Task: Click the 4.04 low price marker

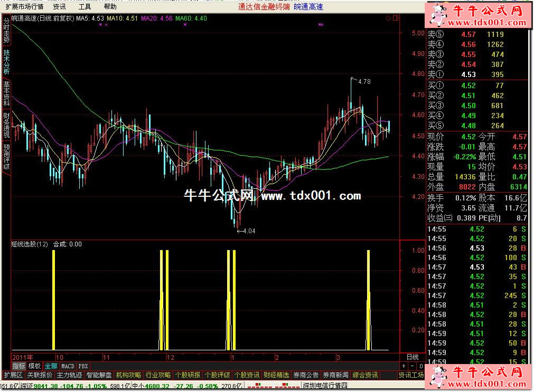Action: [x=249, y=231]
